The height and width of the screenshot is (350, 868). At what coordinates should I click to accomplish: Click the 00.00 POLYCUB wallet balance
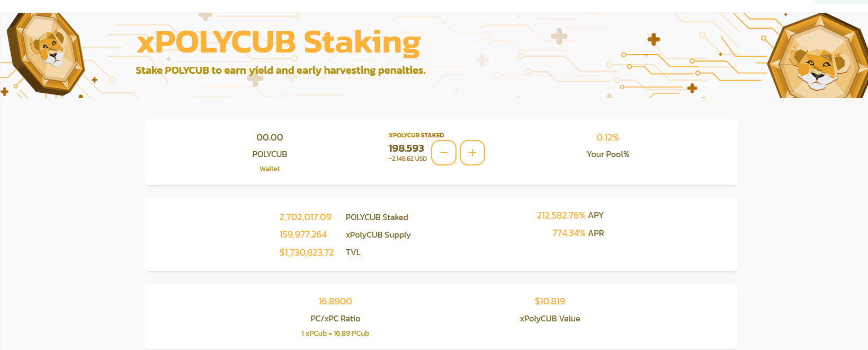pyautogui.click(x=270, y=137)
